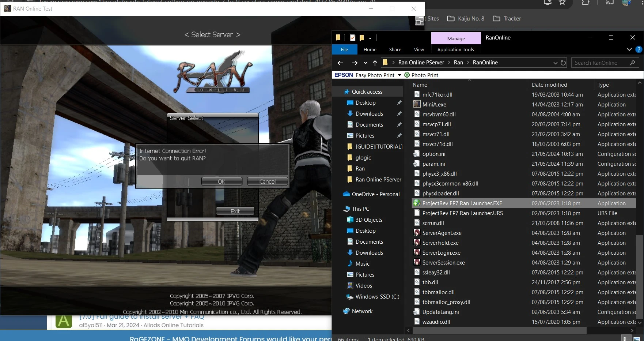644x341 pixels.
Task: Go forward in File Explorer
Action: [354, 63]
